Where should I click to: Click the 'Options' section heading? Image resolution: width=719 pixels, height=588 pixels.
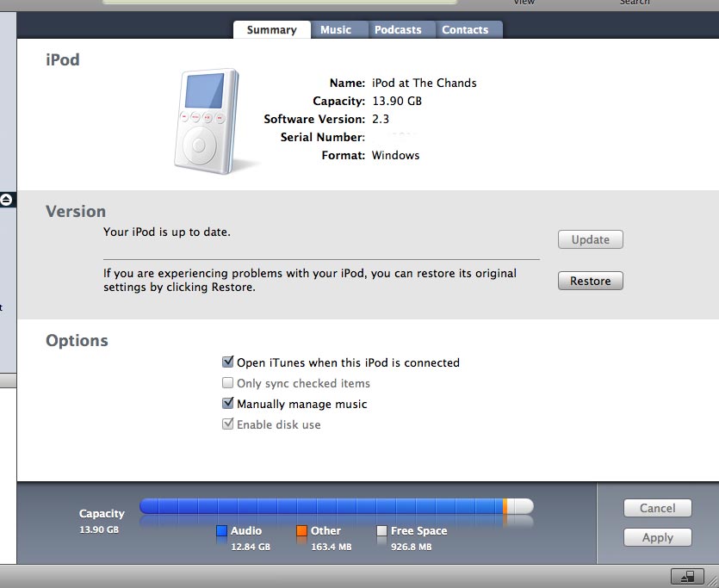coord(77,341)
